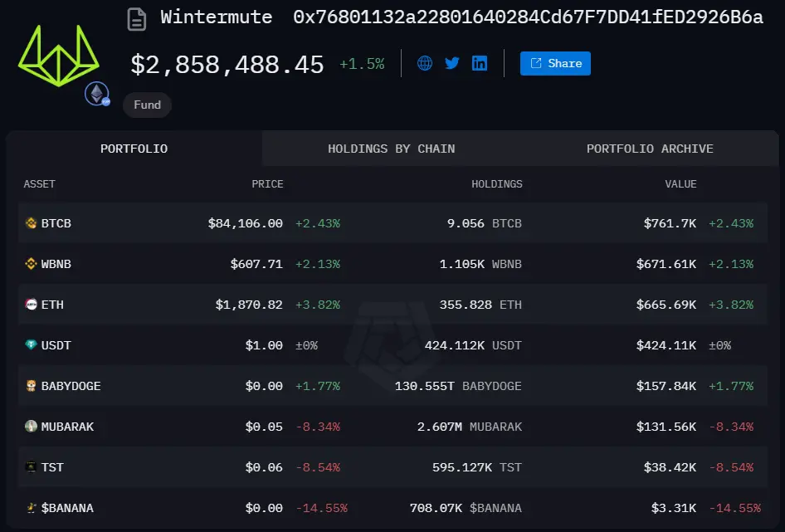This screenshot has width=785, height=532.
Task: Switch to the Holdings By Chain tab
Action: [x=391, y=149]
